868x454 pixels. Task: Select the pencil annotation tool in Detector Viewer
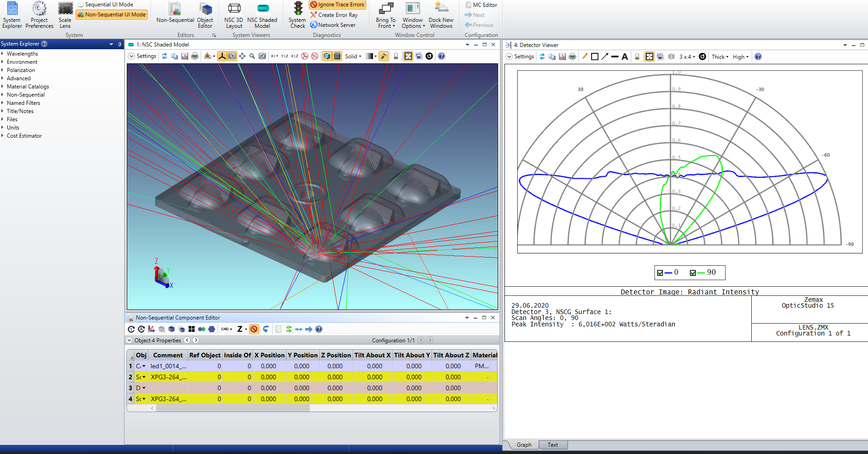(x=585, y=57)
